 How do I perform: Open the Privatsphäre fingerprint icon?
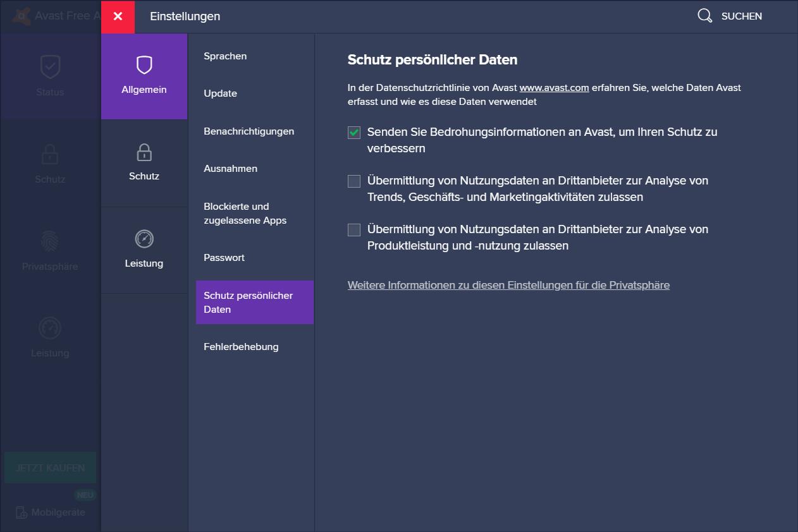coord(50,241)
